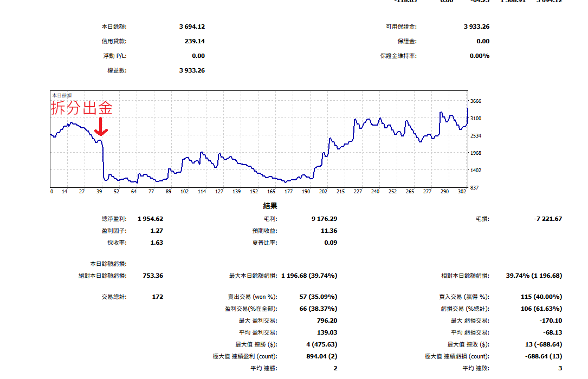Select the 信用貸款 value 239.14
588x379 pixels.
coord(195,41)
